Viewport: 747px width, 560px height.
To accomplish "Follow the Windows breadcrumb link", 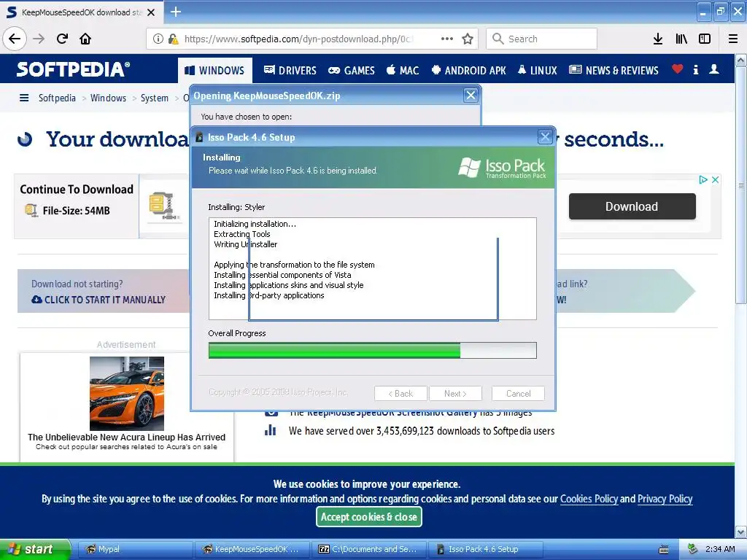I will click(x=108, y=98).
